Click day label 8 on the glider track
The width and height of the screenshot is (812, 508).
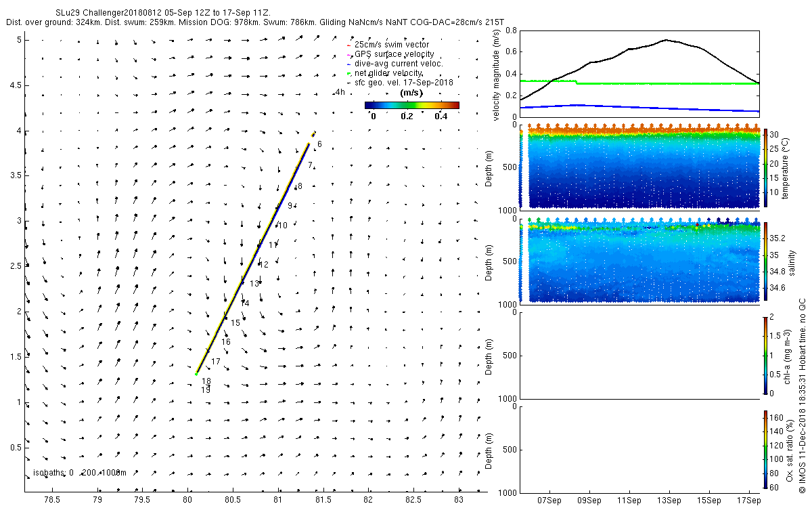(300, 186)
